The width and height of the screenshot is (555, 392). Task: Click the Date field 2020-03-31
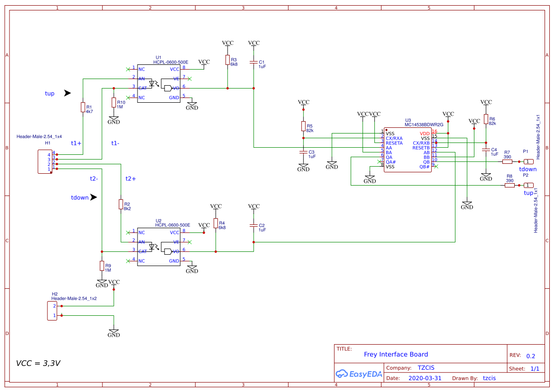425,378
